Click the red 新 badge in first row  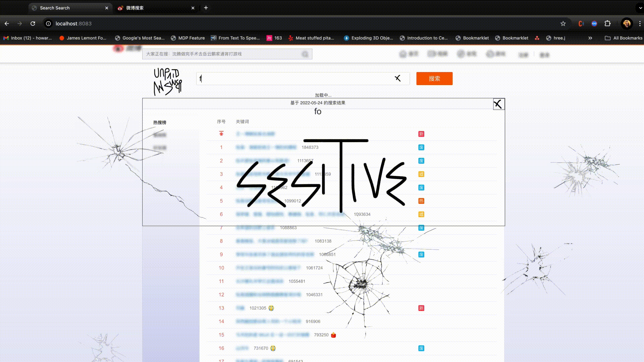pos(421,134)
